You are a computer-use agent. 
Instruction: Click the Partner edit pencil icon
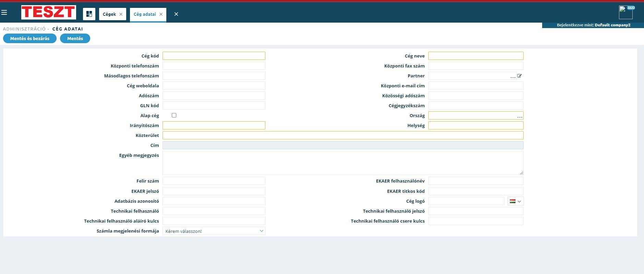point(520,76)
